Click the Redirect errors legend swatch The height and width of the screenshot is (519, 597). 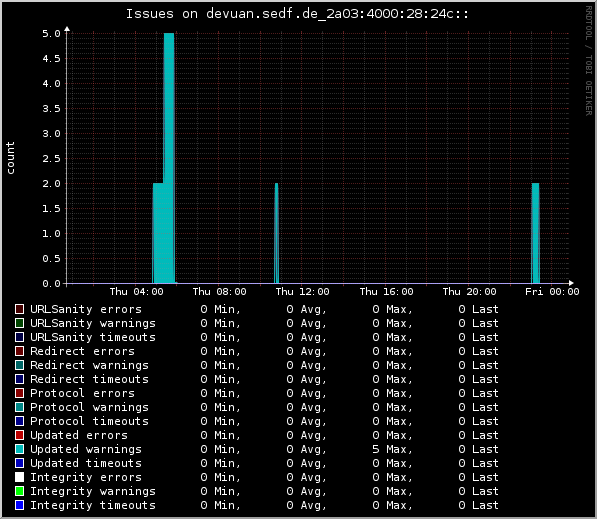tap(19, 351)
